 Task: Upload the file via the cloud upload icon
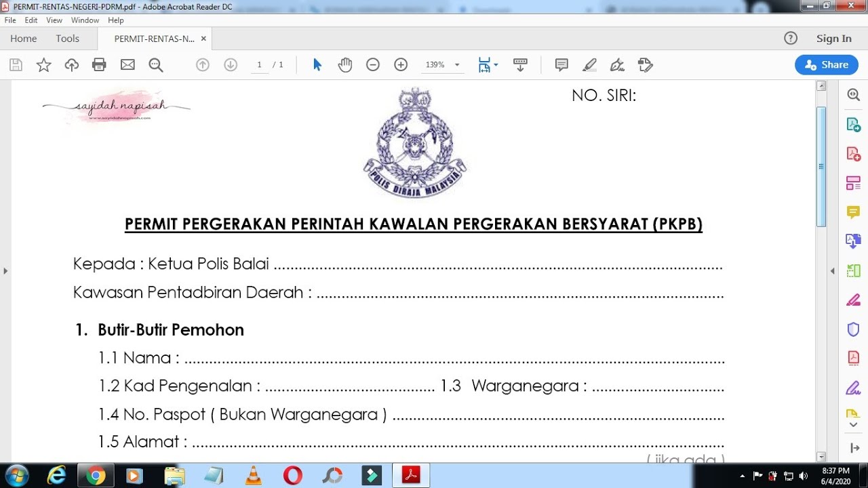[x=71, y=65]
